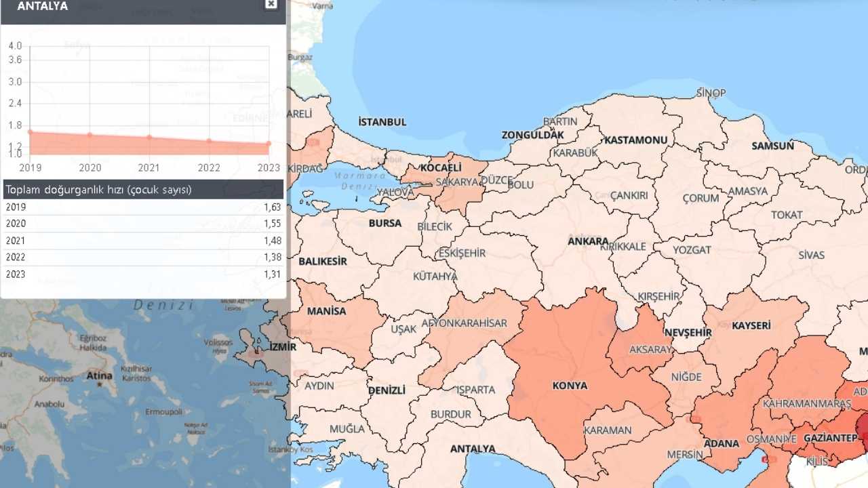868x488 pixels.
Task: Select the 2023 data point on the chart
Action: click(269, 144)
